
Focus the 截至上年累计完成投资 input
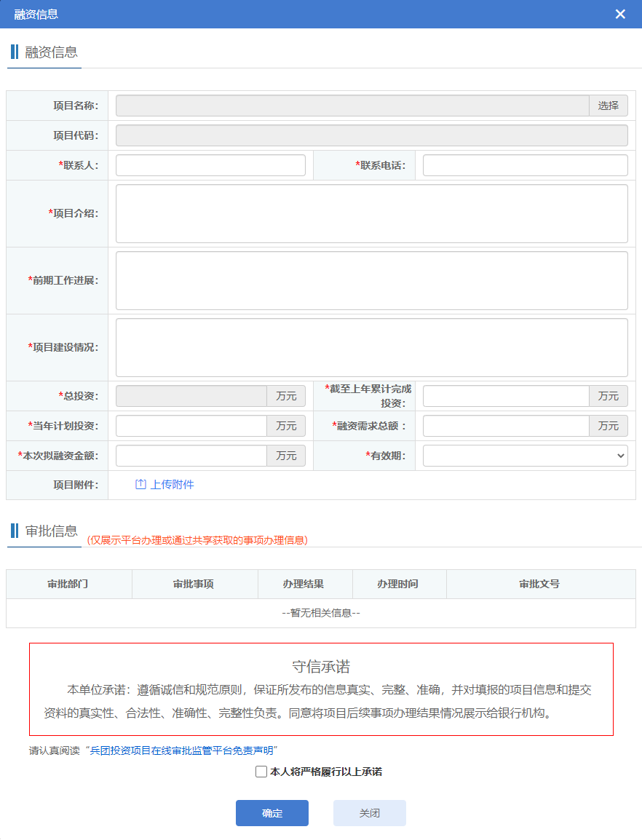click(x=506, y=396)
